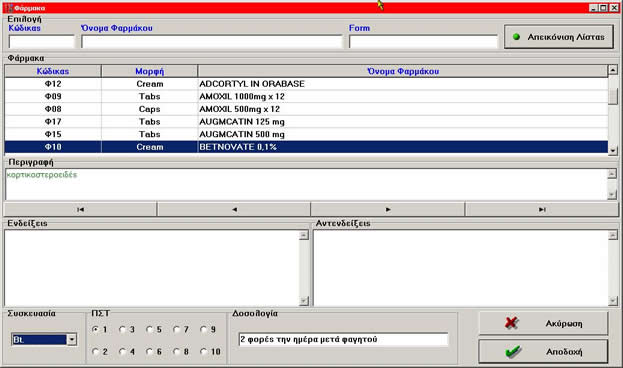Click code cell Φ15
This screenshot has height=368, width=623.
coord(53,134)
